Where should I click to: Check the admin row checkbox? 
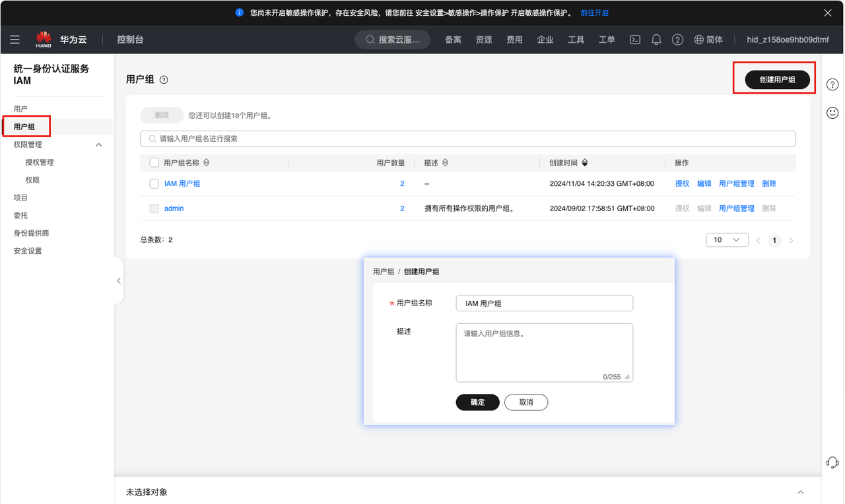(x=154, y=208)
